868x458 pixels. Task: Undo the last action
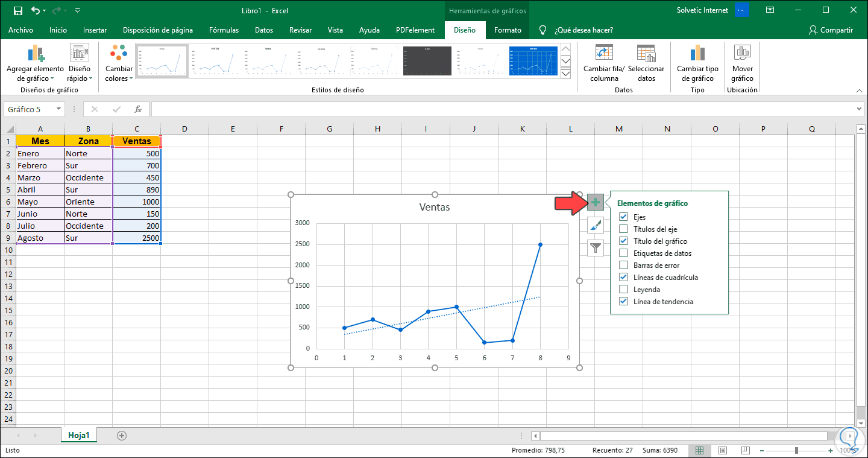pyautogui.click(x=36, y=10)
